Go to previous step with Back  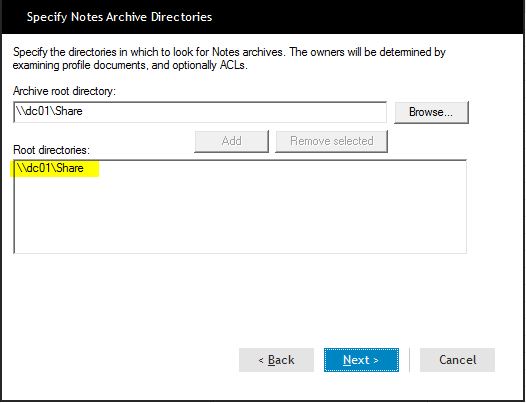pyautogui.click(x=276, y=360)
